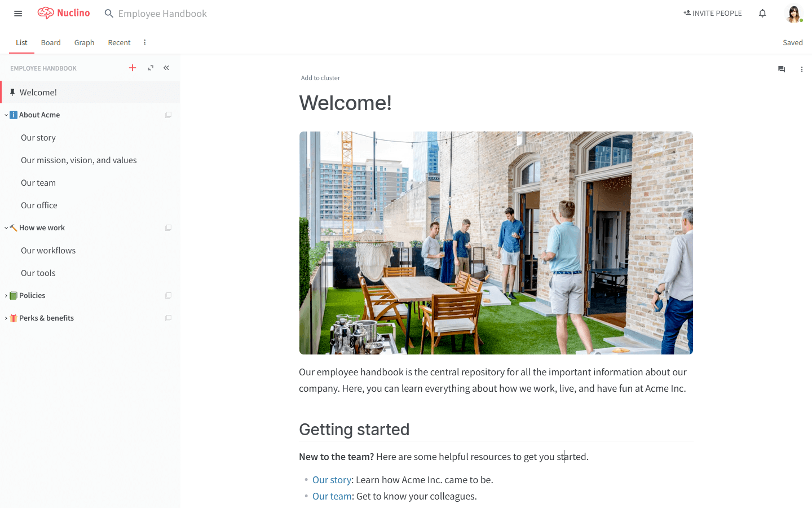Click the pin icon next to Welcome!

[12, 92]
